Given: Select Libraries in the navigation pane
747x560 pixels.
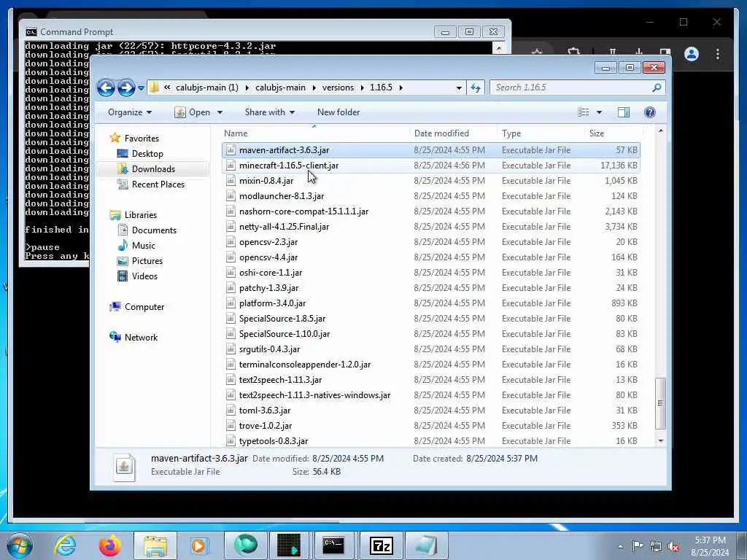Looking at the screenshot, I should (x=141, y=215).
